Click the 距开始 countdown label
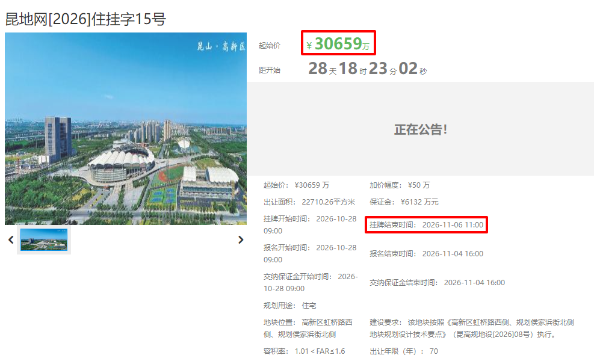This screenshot has height=364, width=594. [270, 70]
